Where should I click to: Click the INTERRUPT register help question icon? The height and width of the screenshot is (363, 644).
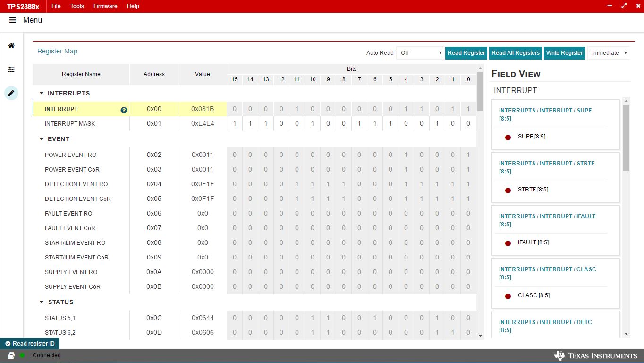click(124, 110)
